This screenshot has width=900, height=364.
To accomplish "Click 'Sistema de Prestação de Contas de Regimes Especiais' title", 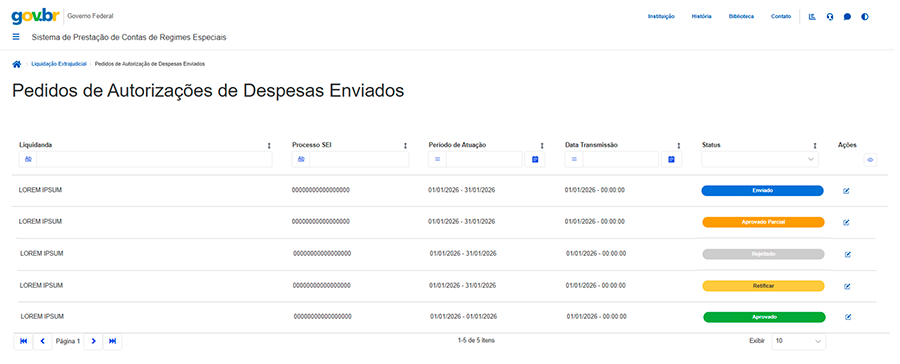I will (129, 37).
